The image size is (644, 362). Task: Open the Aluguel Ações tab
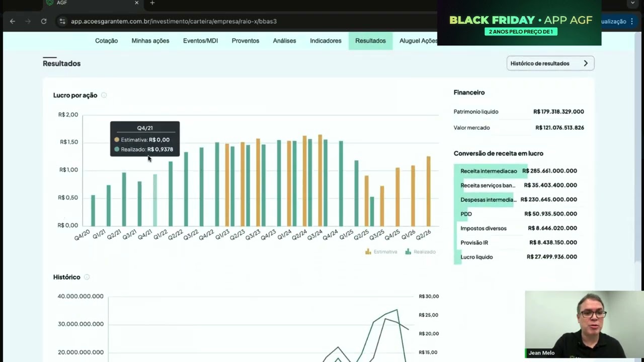pos(418,41)
